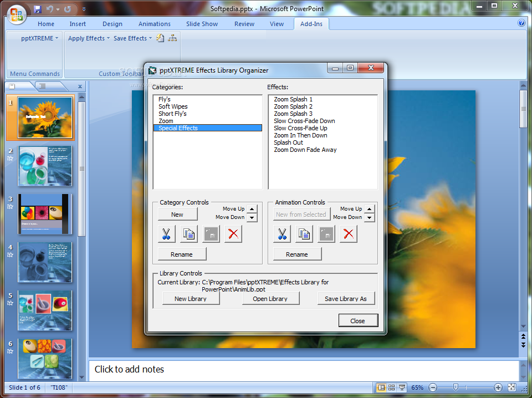The image size is (532, 398).
Task: Start Slide Show from status bar icon
Action: coord(402,387)
